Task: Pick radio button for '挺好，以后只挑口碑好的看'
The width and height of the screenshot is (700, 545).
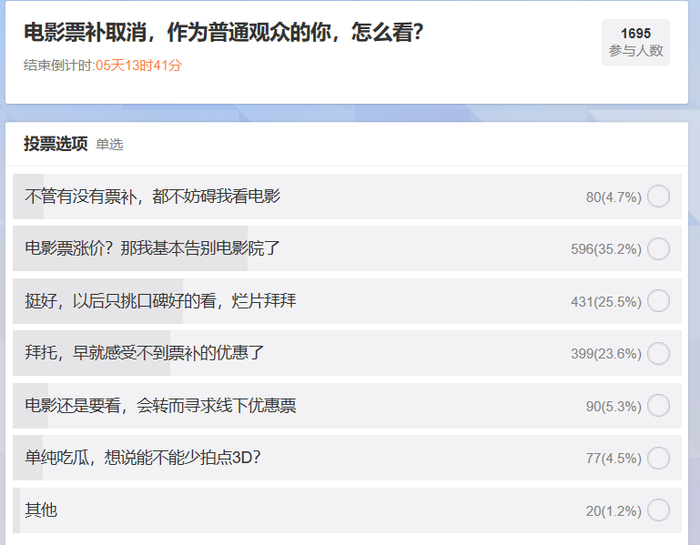Action: click(x=658, y=301)
